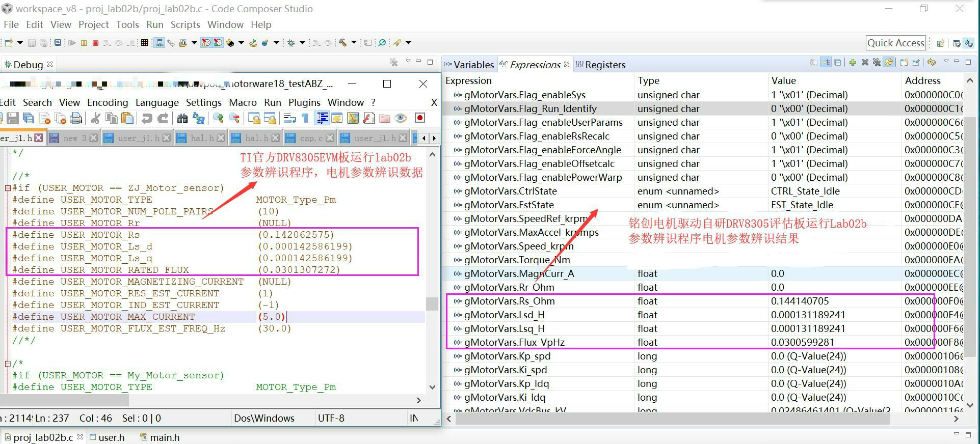The width and height of the screenshot is (980, 444).
Task: Open the dropdown arrow beside the Debug bug icon
Action: pyautogui.click(x=302, y=43)
